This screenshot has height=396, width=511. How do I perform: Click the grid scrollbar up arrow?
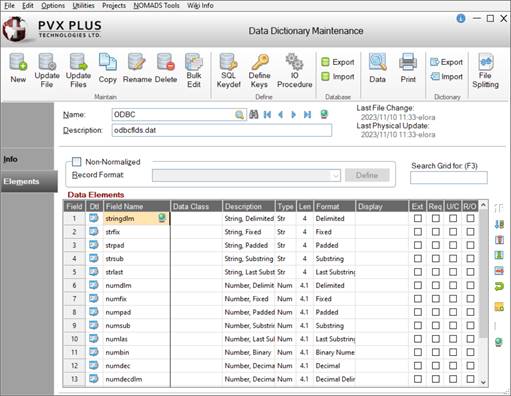point(483,205)
